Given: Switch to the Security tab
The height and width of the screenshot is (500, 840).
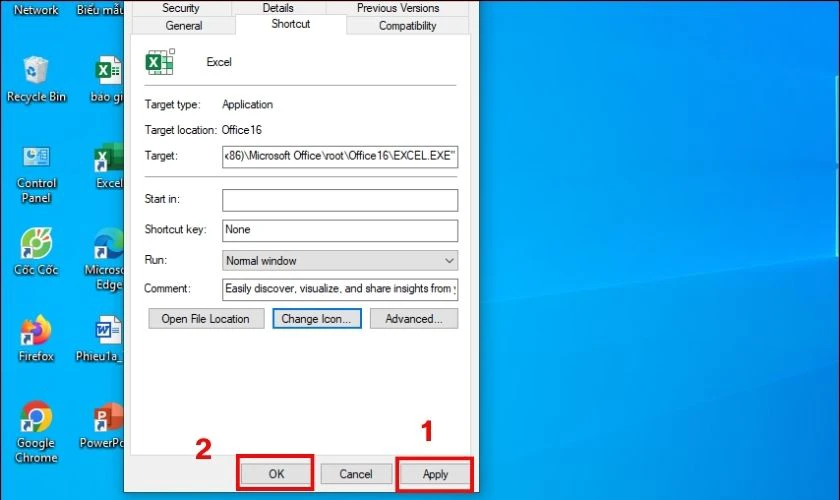Looking at the screenshot, I should 181,8.
